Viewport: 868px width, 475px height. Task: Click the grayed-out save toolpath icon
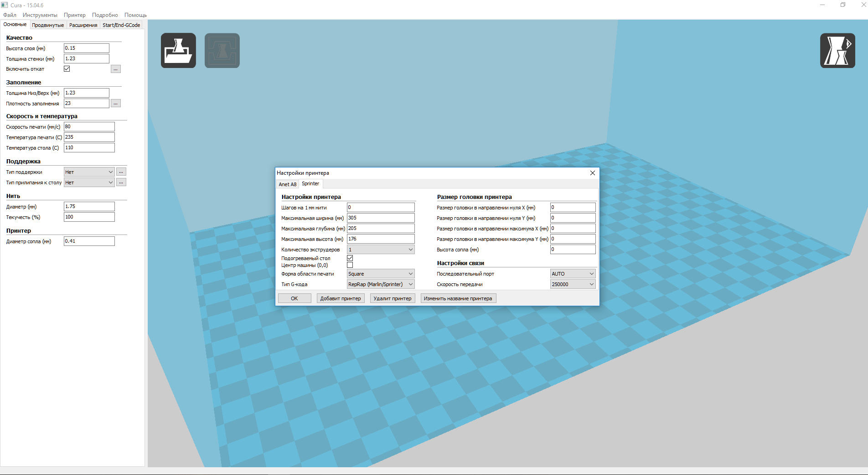[x=222, y=51]
